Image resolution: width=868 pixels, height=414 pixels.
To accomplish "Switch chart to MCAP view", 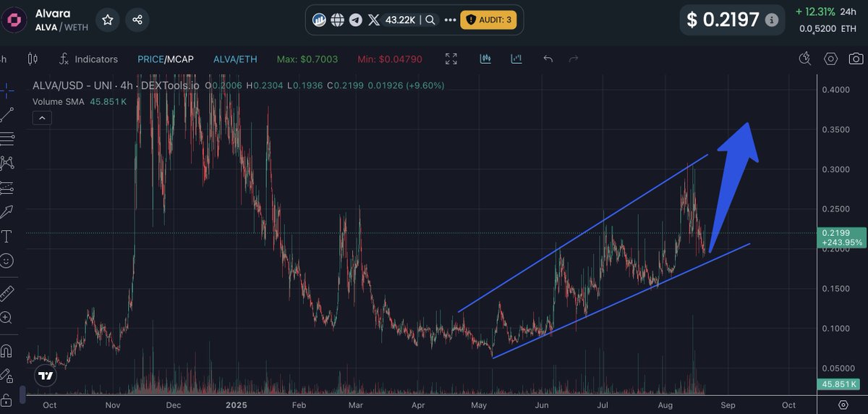I will [x=180, y=59].
